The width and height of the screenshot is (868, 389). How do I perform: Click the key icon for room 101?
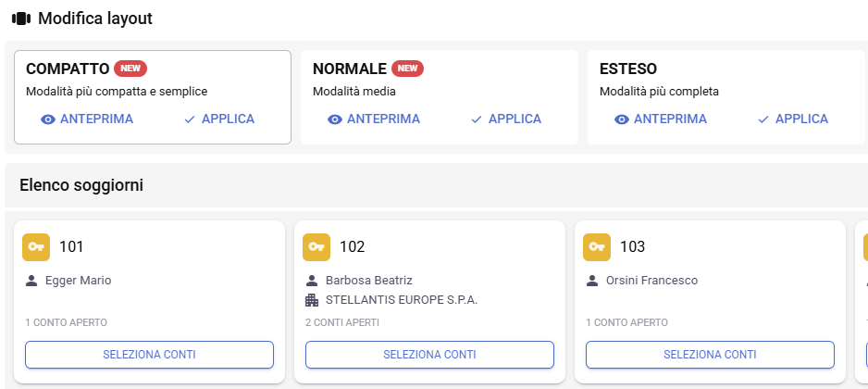point(37,246)
